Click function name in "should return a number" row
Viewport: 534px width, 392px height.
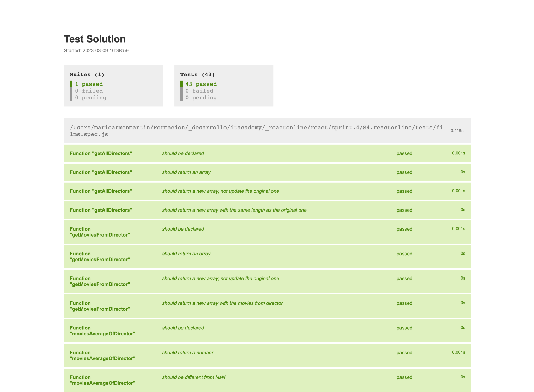click(102, 355)
